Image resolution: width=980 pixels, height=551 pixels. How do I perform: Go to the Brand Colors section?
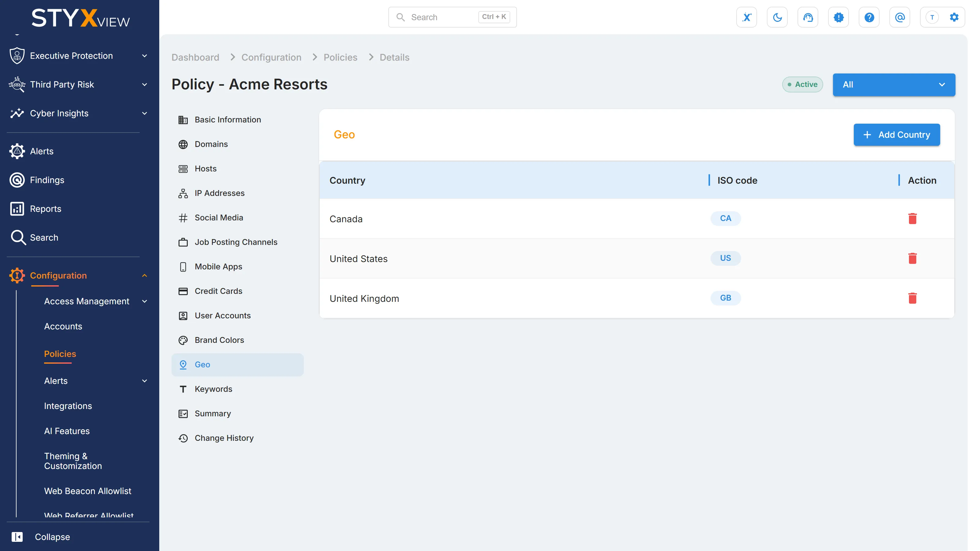point(237,340)
